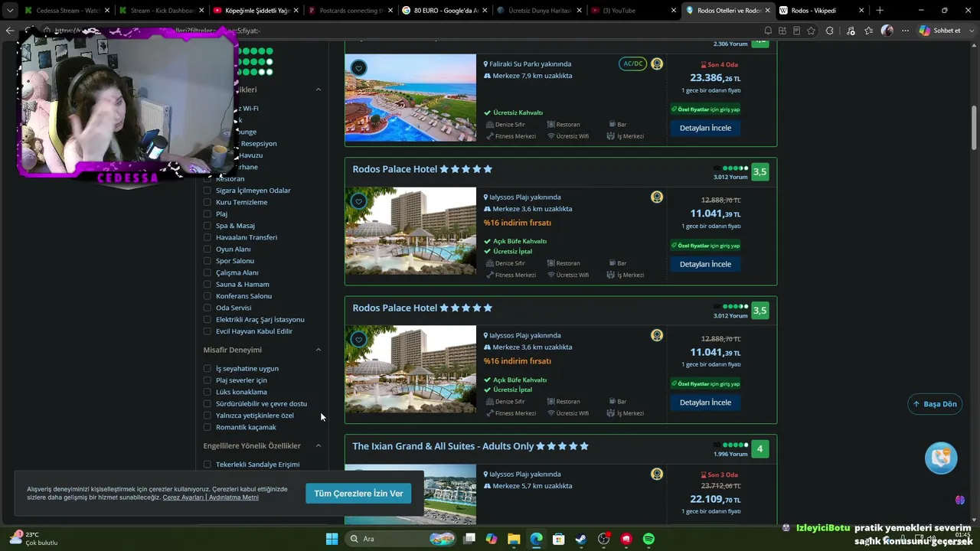Click the heart icon on second Rodos Palace Hotel

[358, 340]
